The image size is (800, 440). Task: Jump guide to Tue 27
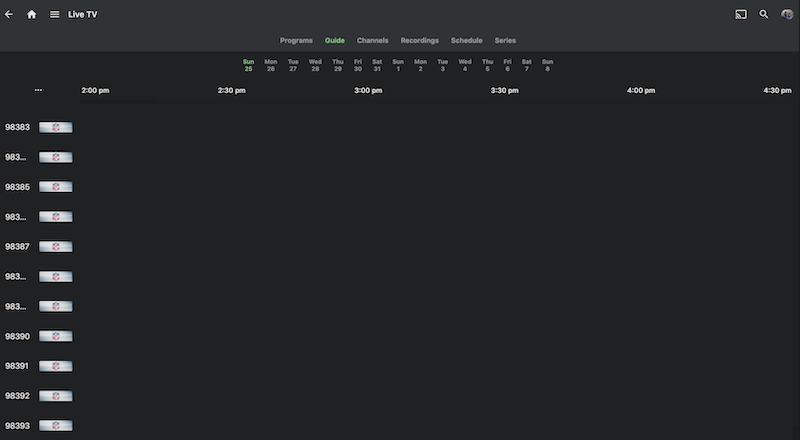[293, 65]
